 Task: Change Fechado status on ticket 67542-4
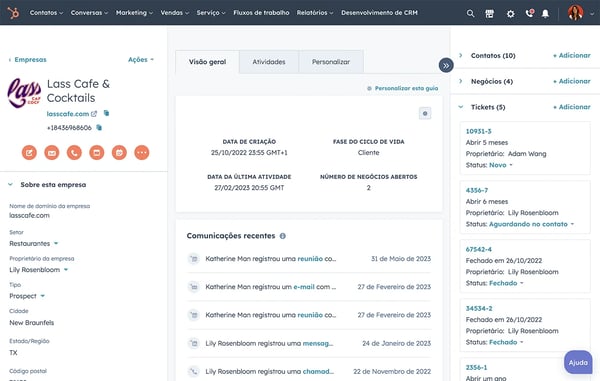[506, 283]
